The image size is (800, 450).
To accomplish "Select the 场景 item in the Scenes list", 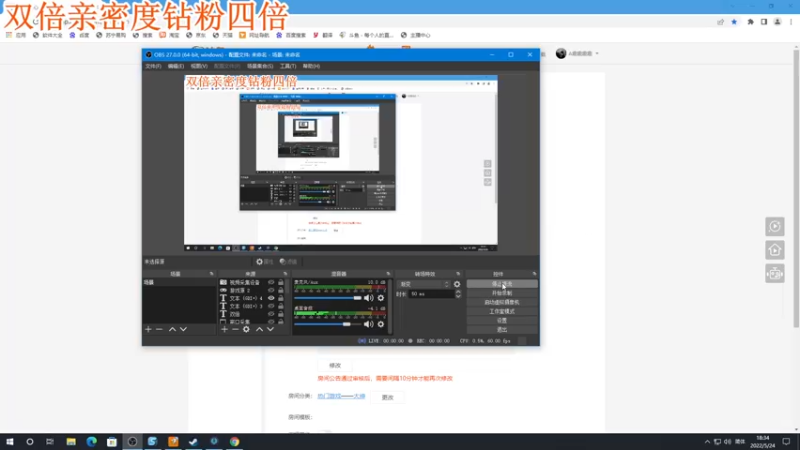I will tap(179, 282).
